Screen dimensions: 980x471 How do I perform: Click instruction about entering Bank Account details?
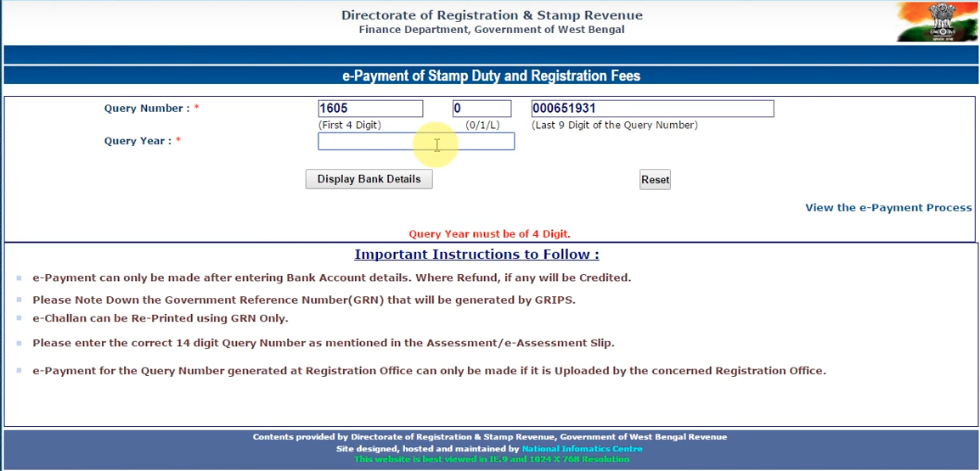tap(332, 278)
